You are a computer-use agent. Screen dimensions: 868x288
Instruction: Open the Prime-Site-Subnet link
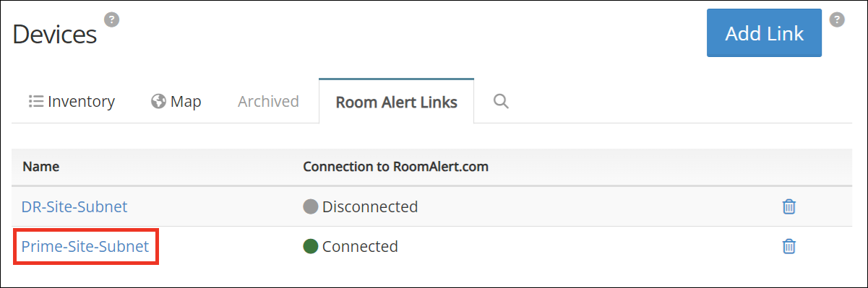coord(85,246)
